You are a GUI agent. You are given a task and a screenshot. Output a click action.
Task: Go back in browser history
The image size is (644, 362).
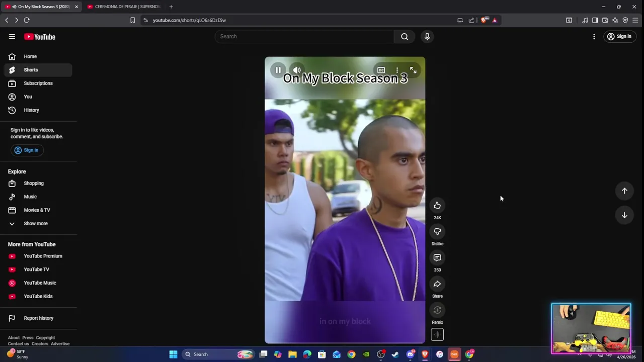7,20
